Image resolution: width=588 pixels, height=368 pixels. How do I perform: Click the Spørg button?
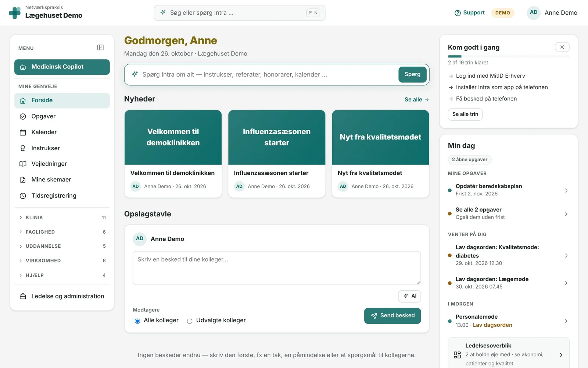(x=412, y=74)
